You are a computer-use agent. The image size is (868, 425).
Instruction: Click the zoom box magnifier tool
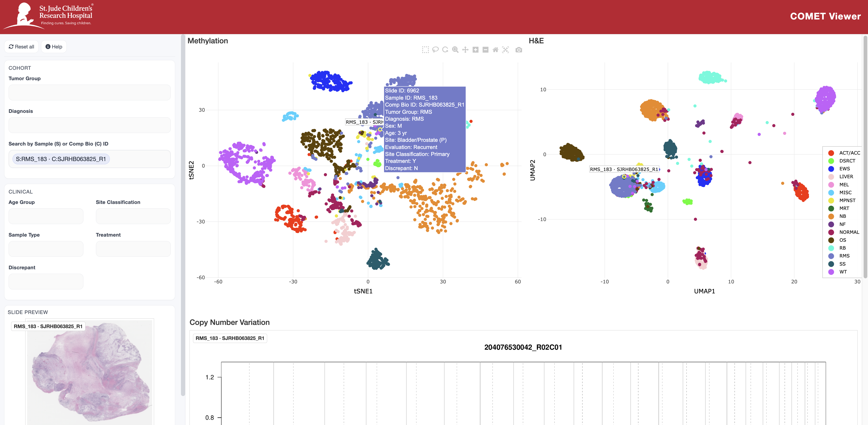coord(455,50)
